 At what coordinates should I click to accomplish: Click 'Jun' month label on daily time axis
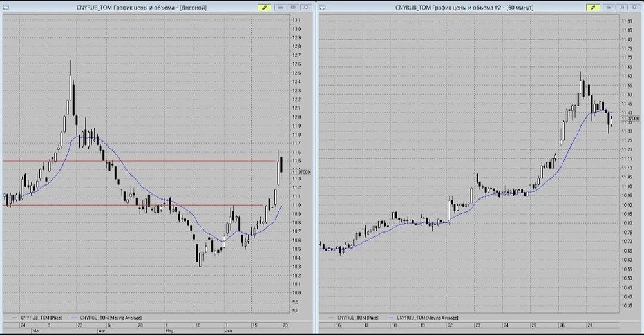[x=229, y=330]
